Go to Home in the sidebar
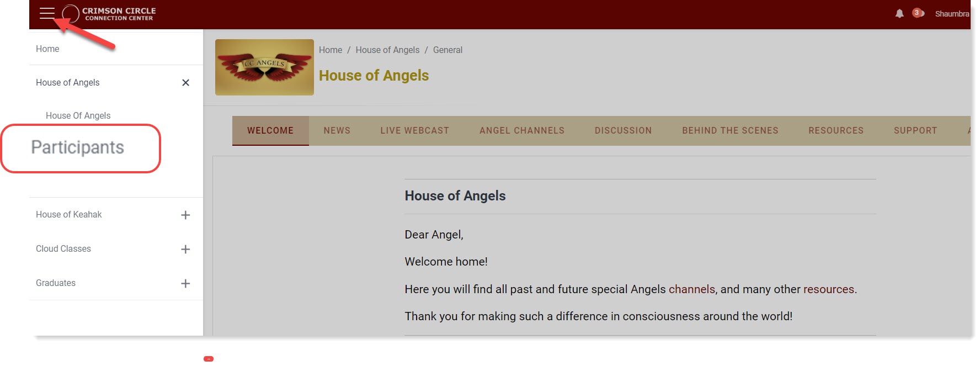 47,49
